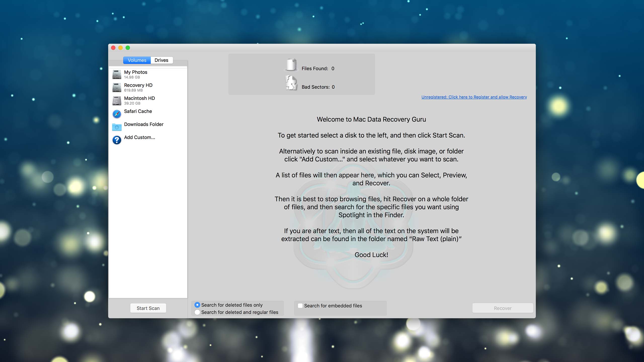Select the Recovery HD volume name

138,85
